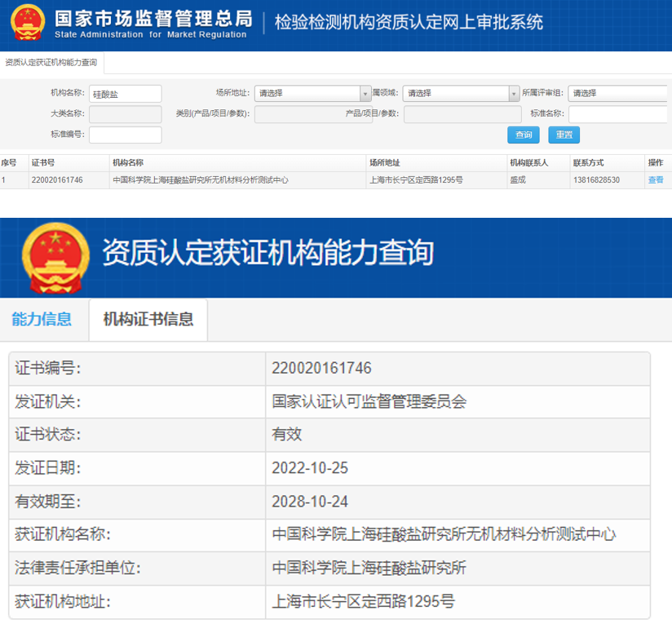Click the 发证日期 value 2022-10-25

310,468
